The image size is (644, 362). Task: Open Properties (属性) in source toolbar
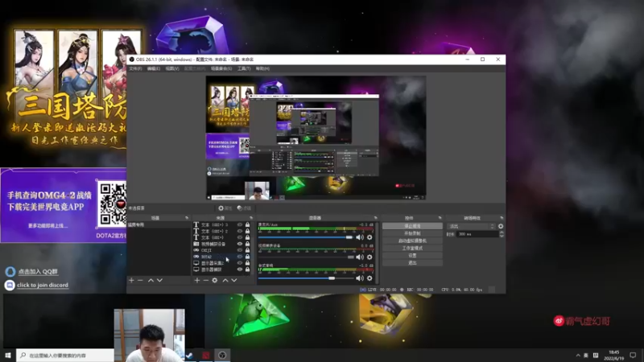click(225, 208)
